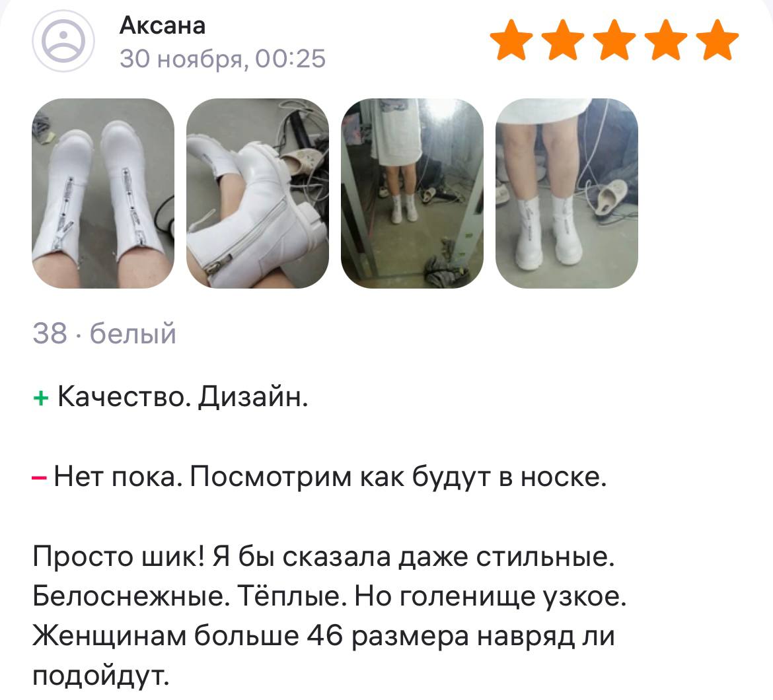The height and width of the screenshot is (700, 773).
Task: Click the advantages text Качество. Дизайн.
Action: click(x=183, y=396)
